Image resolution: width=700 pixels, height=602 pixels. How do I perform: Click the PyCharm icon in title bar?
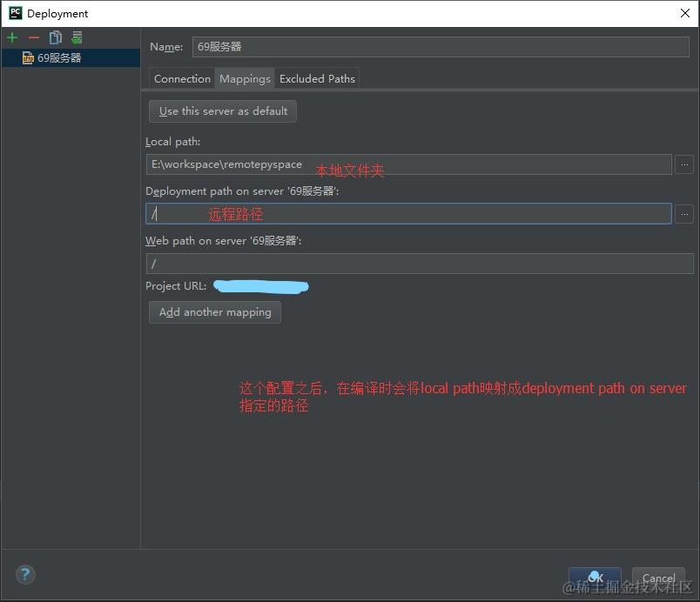coord(15,13)
